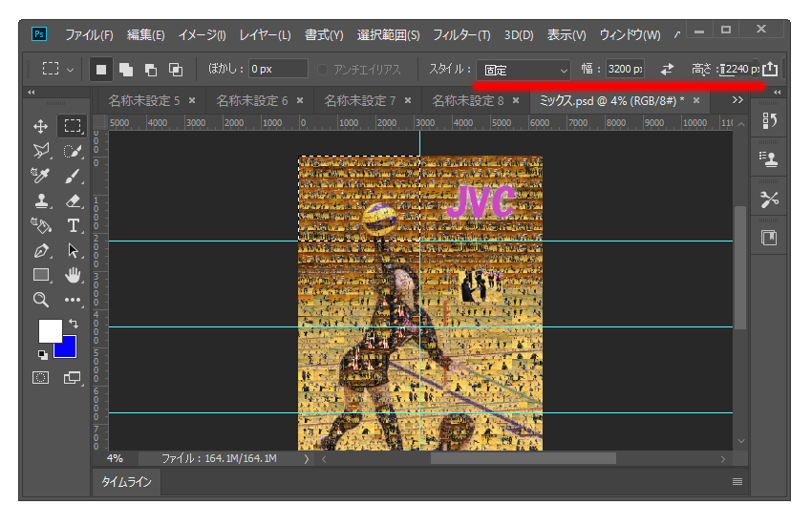The width and height of the screenshot is (812, 525).
Task: Select the Hand tool
Action: 73,275
